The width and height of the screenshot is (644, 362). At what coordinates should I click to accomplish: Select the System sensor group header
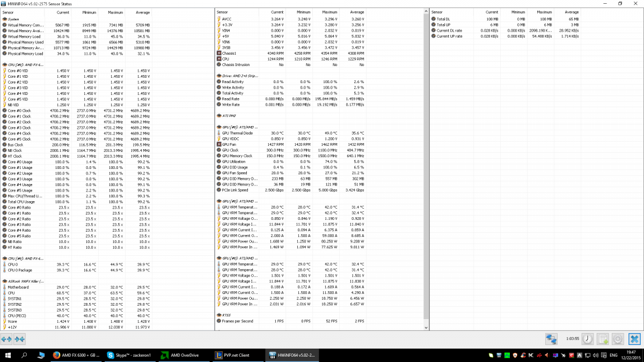76,19
